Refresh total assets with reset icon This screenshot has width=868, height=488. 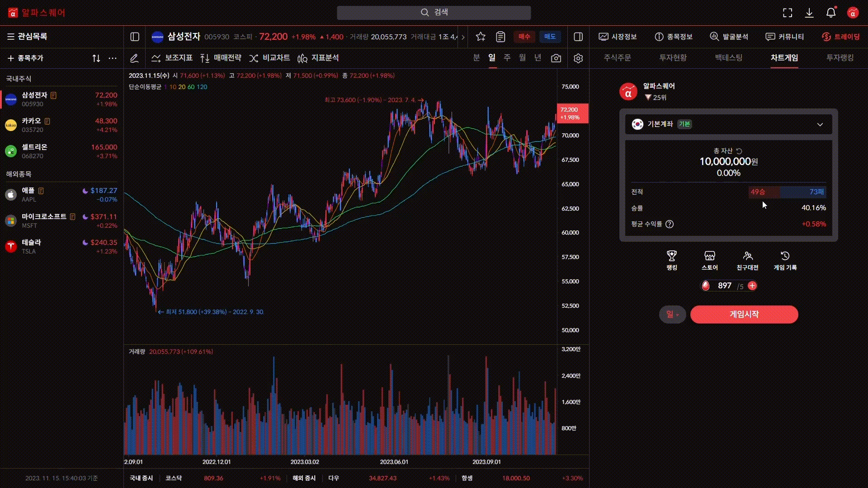click(739, 151)
